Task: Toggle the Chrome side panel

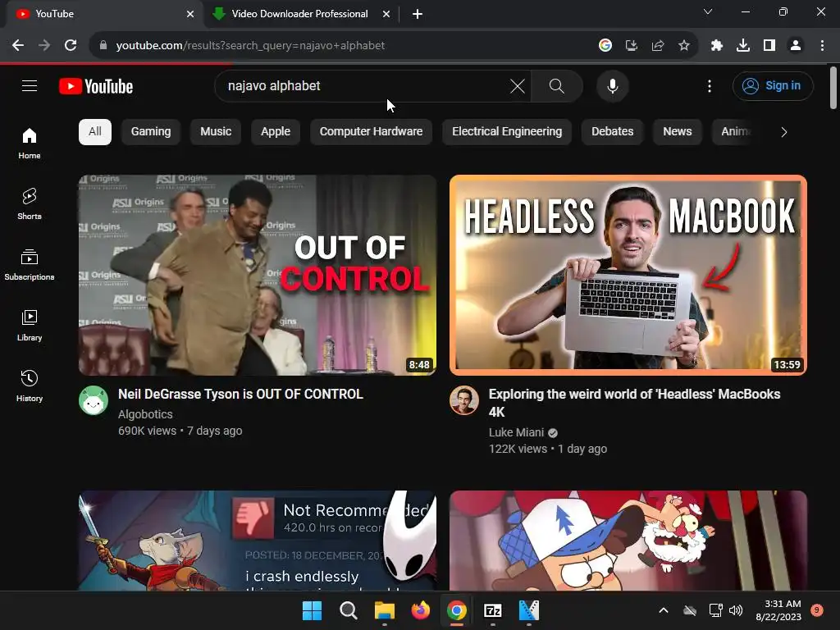Action: coord(769,46)
